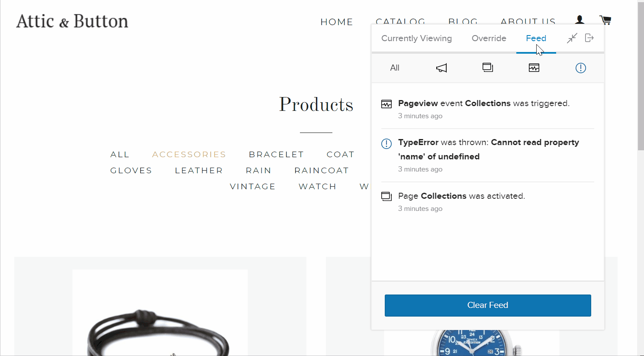Go to the HOME page link
The width and height of the screenshot is (644, 356).
pos(337,22)
